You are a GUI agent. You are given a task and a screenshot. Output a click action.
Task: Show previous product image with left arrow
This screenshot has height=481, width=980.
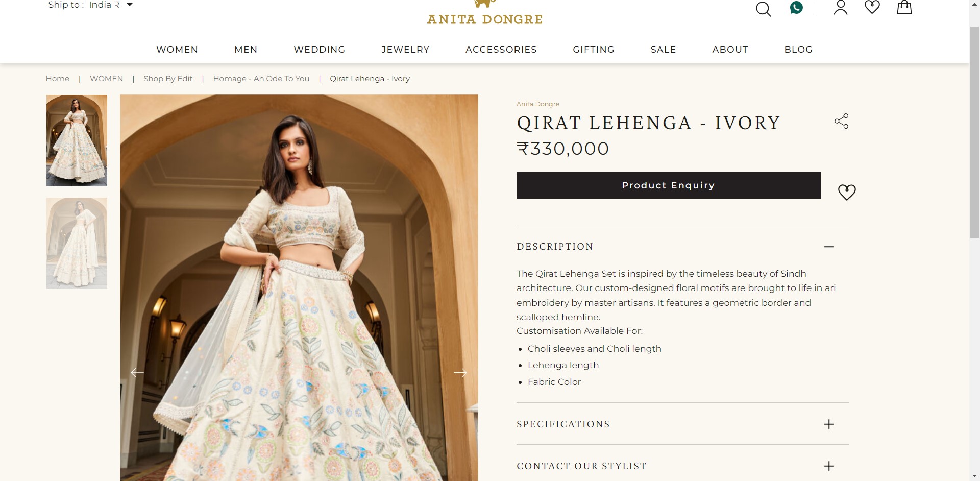pos(137,373)
